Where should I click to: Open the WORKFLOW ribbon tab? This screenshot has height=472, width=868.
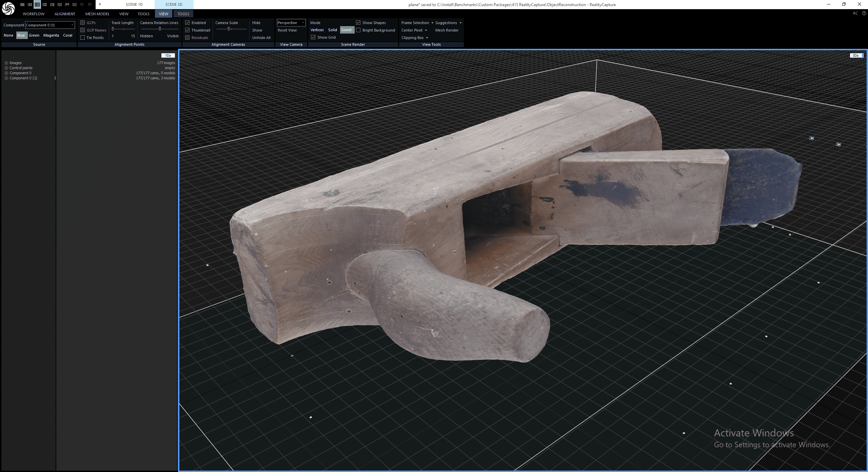pos(33,14)
